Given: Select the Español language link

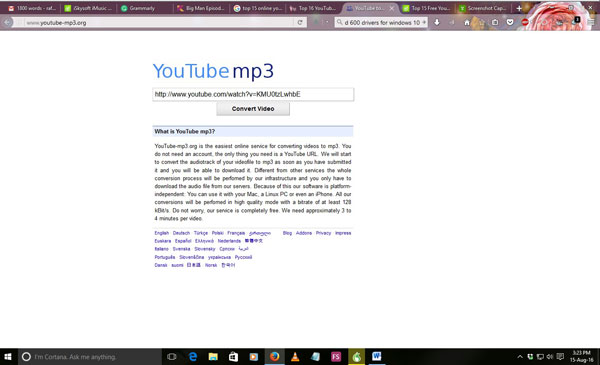Looking at the screenshot, I should pos(183,241).
